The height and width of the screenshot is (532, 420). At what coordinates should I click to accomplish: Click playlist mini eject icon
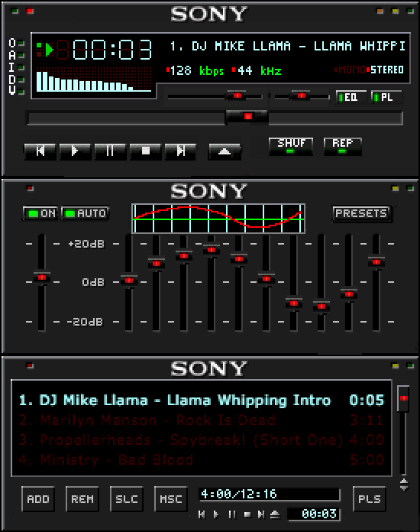pyautogui.click(x=275, y=514)
